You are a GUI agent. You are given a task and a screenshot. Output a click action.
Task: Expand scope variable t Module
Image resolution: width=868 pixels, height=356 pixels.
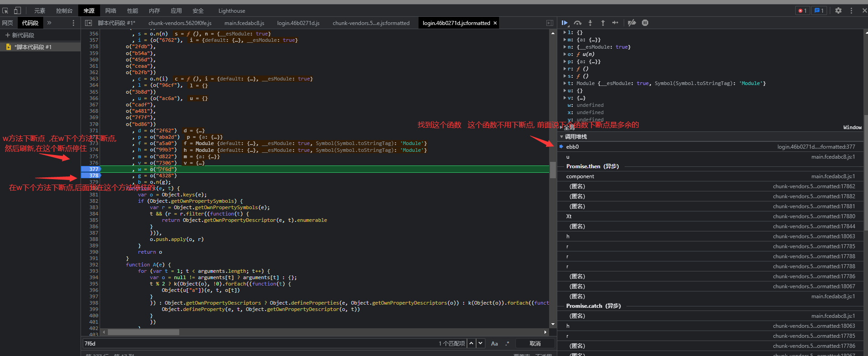pyautogui.click(x=565, y=83)
